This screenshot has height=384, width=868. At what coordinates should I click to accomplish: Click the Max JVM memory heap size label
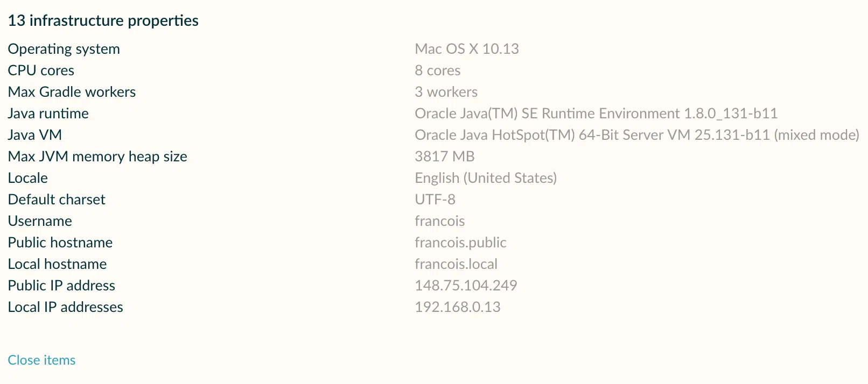pyautogui.click(x=97, y=157)
